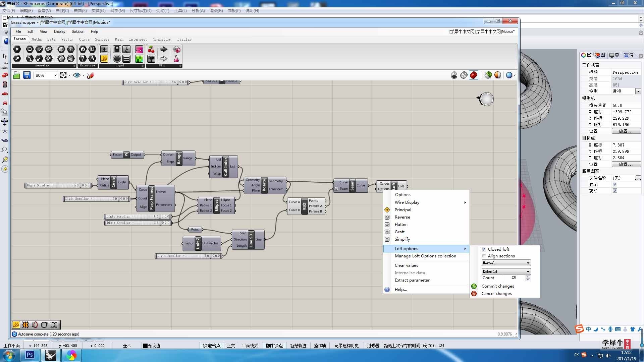
Task: Click the canvas compass widget
Action: 486,99
